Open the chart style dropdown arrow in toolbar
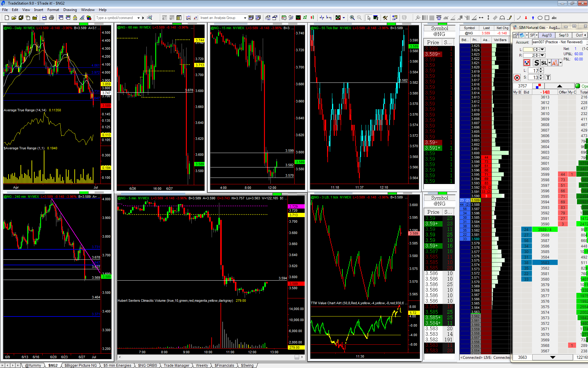 coord(344,18)
